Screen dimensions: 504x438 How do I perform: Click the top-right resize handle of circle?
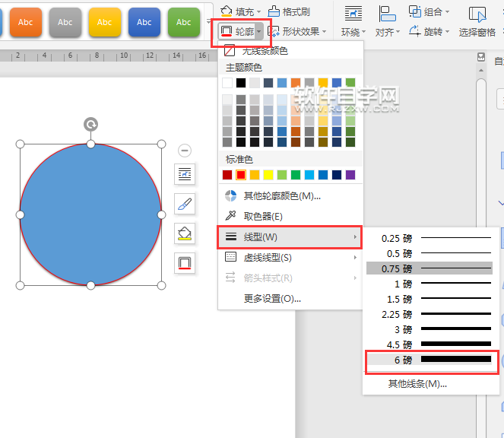click(161, 144)
